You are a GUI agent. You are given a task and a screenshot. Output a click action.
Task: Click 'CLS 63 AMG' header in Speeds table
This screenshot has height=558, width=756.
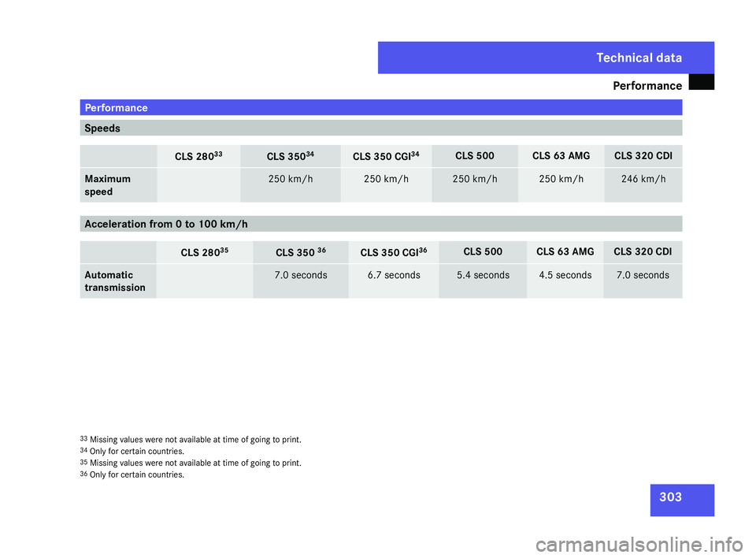pyautogui.click(x=561, y=155)
